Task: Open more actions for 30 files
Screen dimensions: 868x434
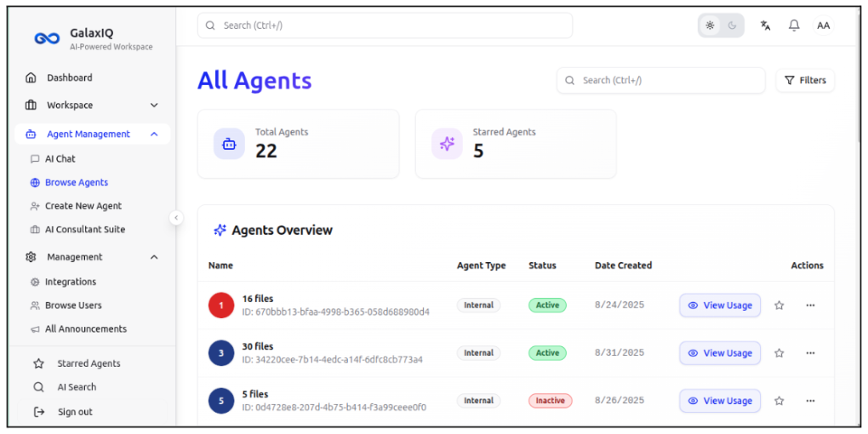Action: pos(810,353)
